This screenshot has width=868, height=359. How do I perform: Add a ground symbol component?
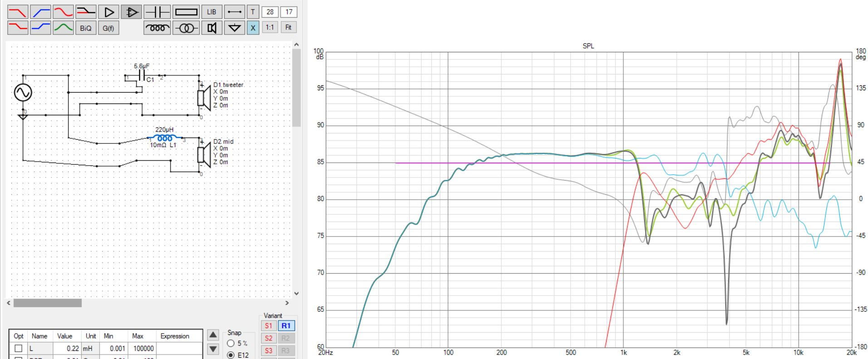click(235, 28)
